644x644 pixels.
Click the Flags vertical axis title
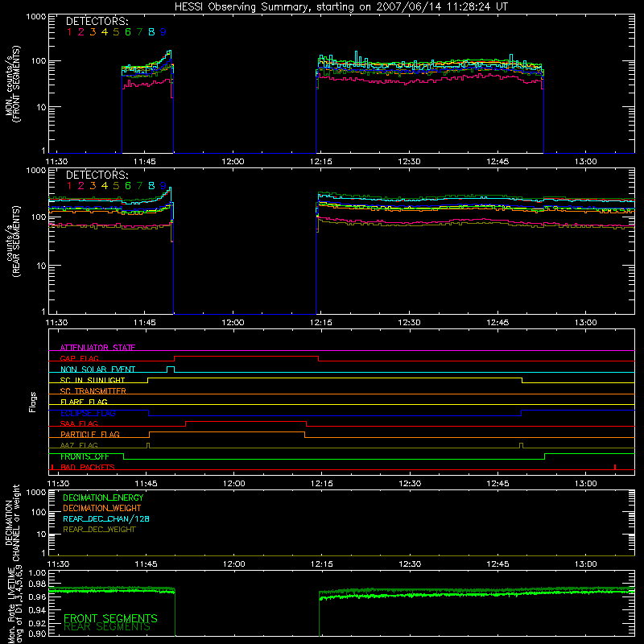33,402
